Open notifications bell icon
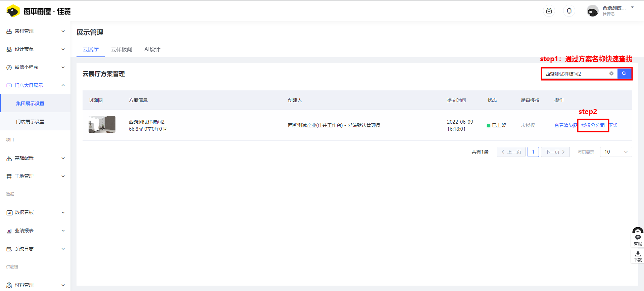The height and width of the screenshot is (291, 644). tap(569, 11)
